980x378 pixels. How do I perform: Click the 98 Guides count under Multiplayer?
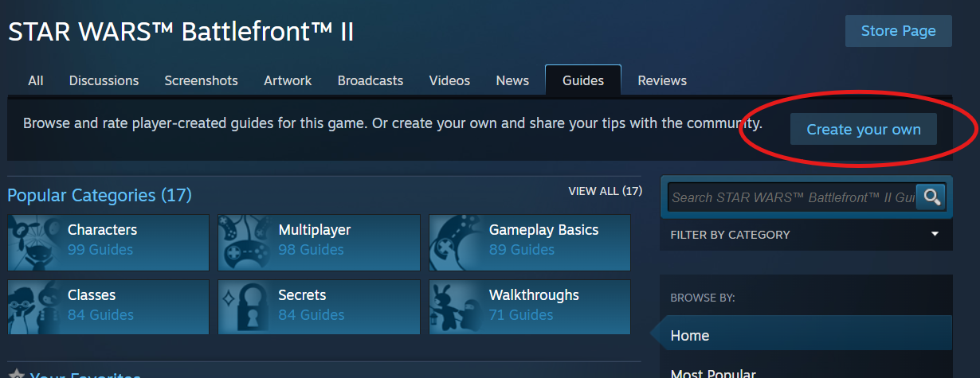tap(312, 249)
